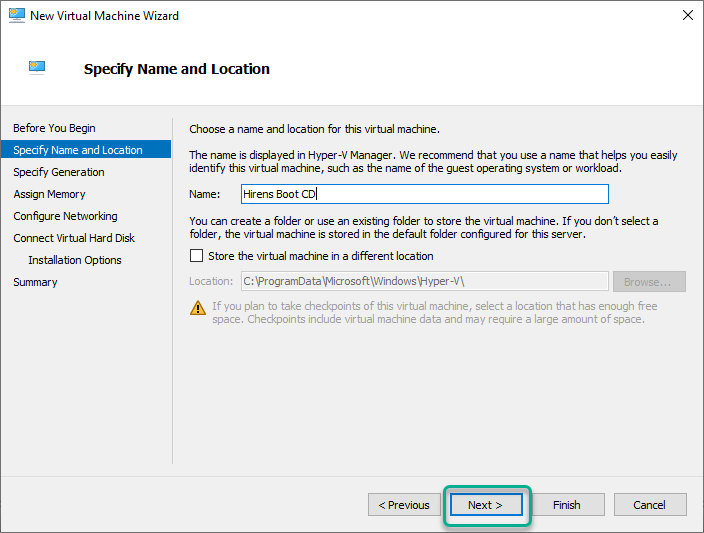The width and height of the screenshot is (704, 533).
Task: Click the Location path field
Action: (x=425, y=281)
